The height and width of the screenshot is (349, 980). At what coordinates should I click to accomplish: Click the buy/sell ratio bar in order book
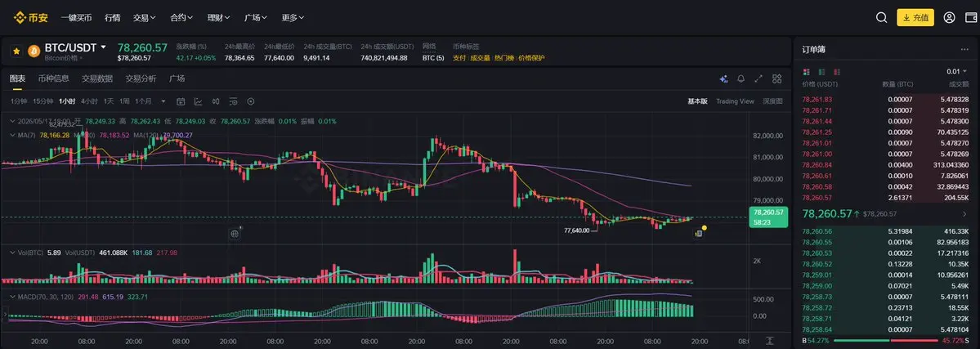[x=886, y=341]
